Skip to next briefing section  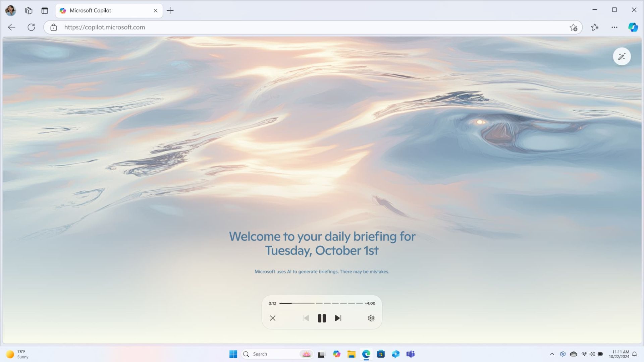tap(338, 318)
